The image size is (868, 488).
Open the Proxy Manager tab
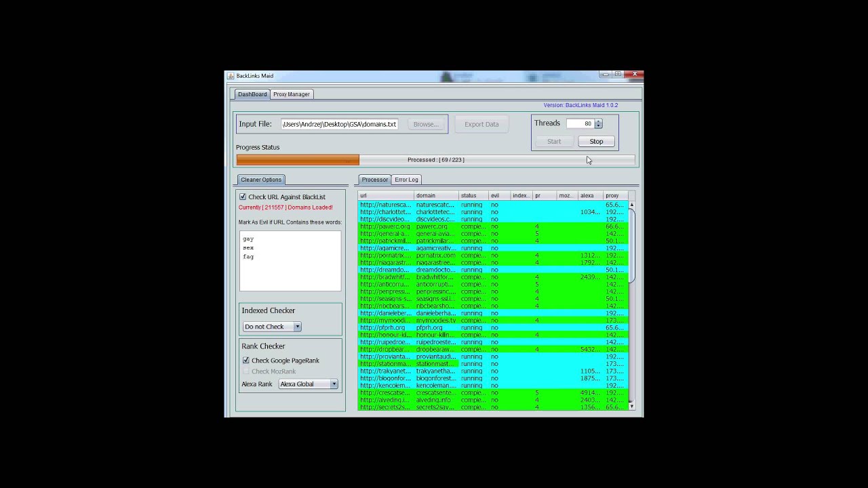click(x=292, y=94)
